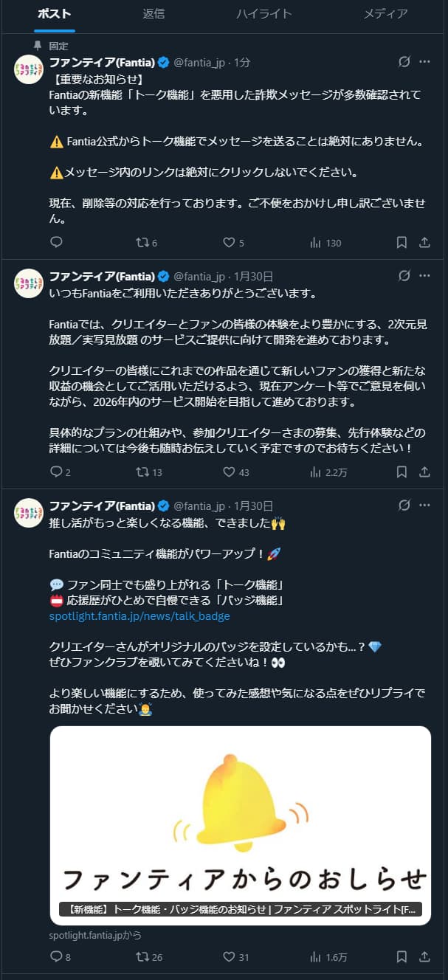Open more options on トーク機能 announcement post
The image size is (448, 980).
(424, 505)
